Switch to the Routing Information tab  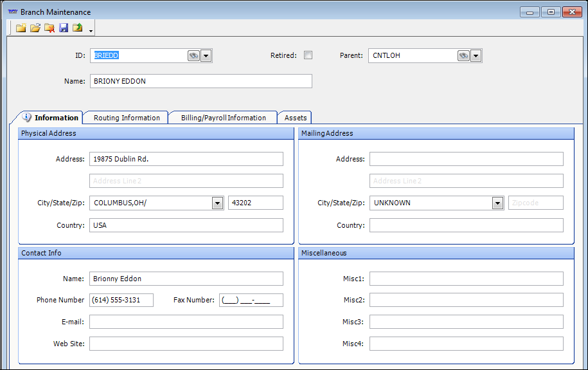[127, 118]
